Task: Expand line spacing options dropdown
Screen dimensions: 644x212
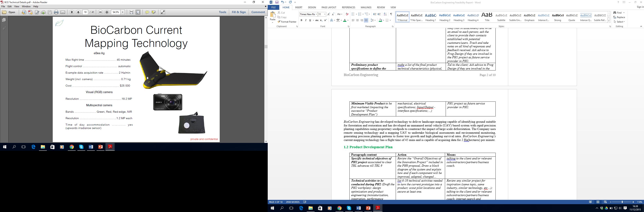Action: [x=375, y=20]
